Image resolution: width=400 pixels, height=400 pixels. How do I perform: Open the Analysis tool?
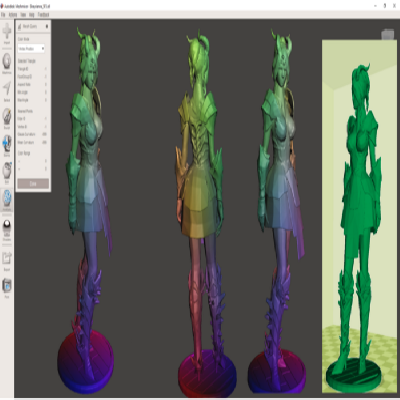tap(7, 200)
